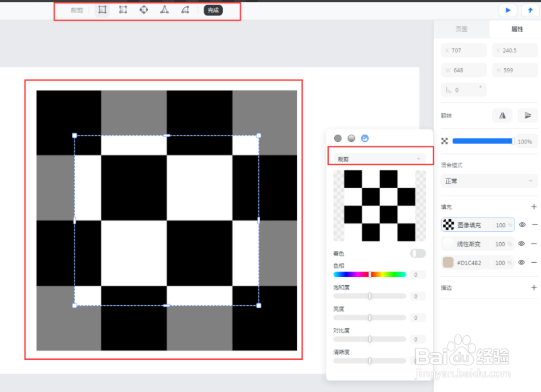
Task: Click the checkerboard image preview thumbnail
Action: point(380,205)
